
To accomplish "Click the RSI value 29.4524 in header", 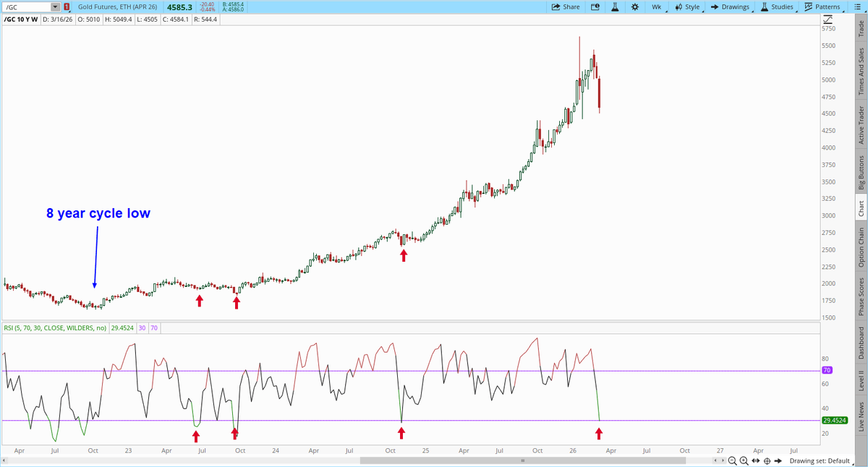I will tap(122, 327).
